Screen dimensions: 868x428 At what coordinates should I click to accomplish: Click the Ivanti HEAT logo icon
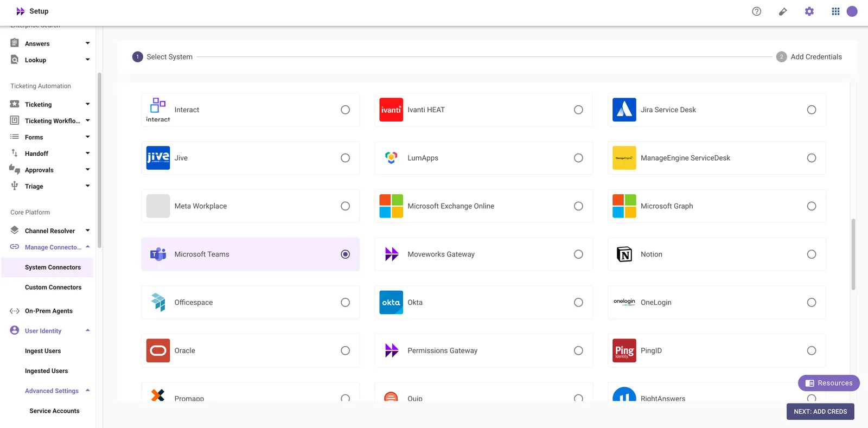click(391, 110)
